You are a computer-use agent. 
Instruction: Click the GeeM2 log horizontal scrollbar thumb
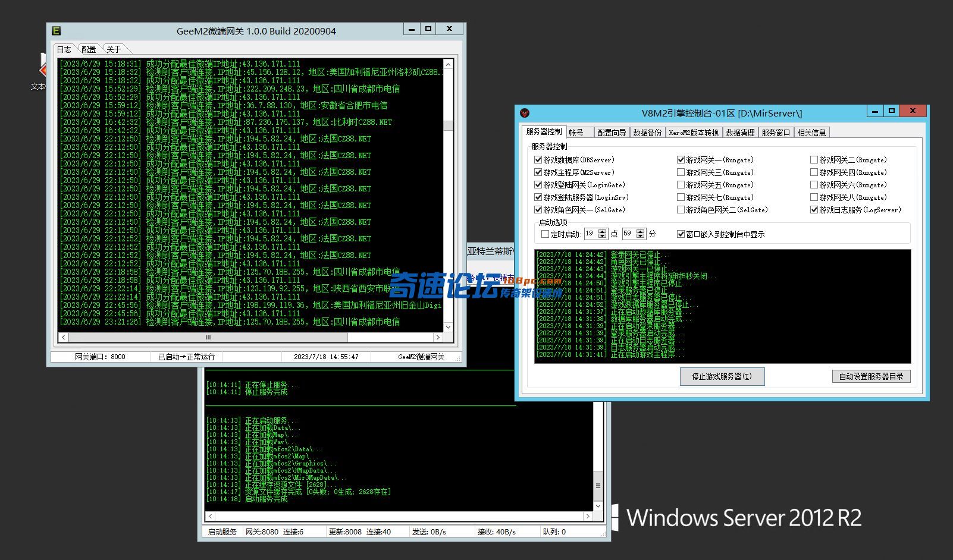tap(208, 337)
